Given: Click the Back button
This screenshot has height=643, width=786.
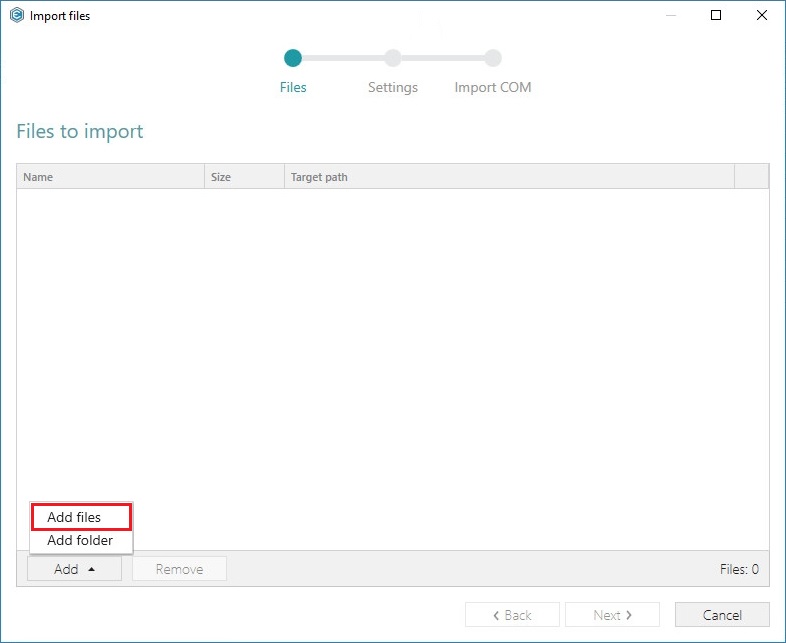Looking at the screenshot, I should [x=512, y=614].
